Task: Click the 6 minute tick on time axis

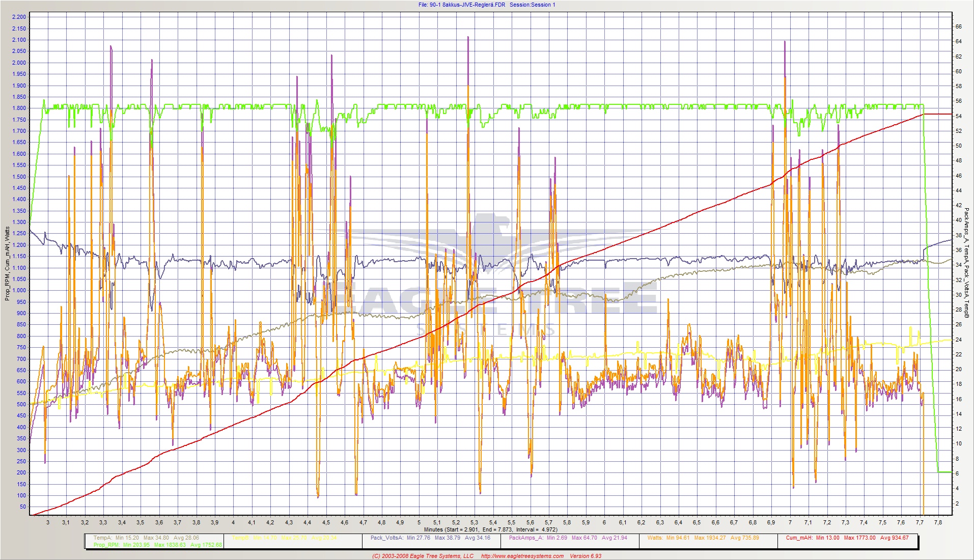Action: 604,522
